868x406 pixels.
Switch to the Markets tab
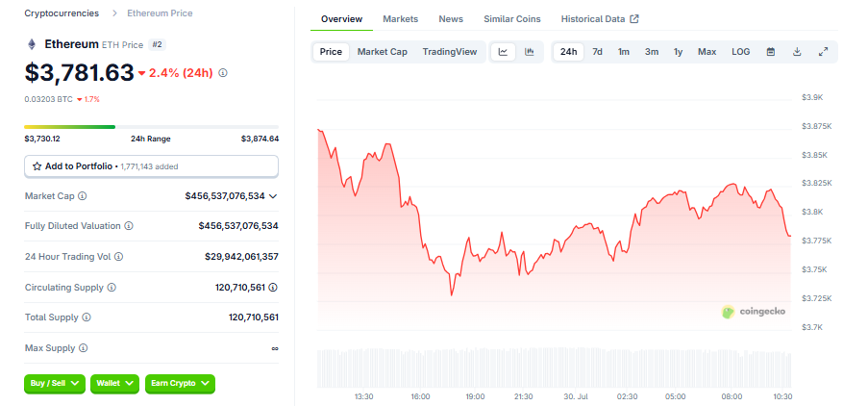click(x=400, y=19)
